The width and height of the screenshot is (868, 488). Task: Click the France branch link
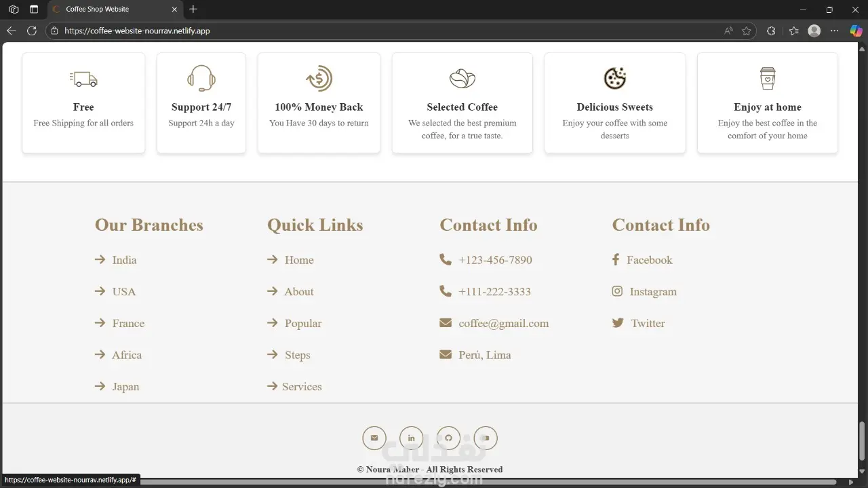click(x=128, y=324)
